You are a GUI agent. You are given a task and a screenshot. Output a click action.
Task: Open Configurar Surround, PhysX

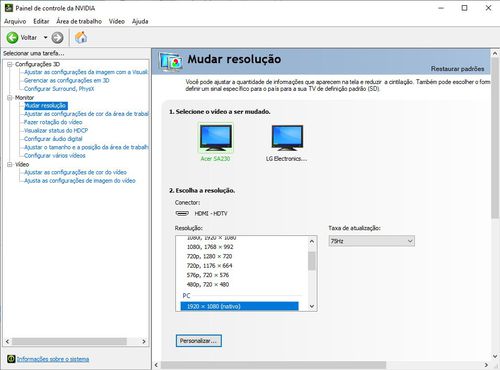point(59,89)
